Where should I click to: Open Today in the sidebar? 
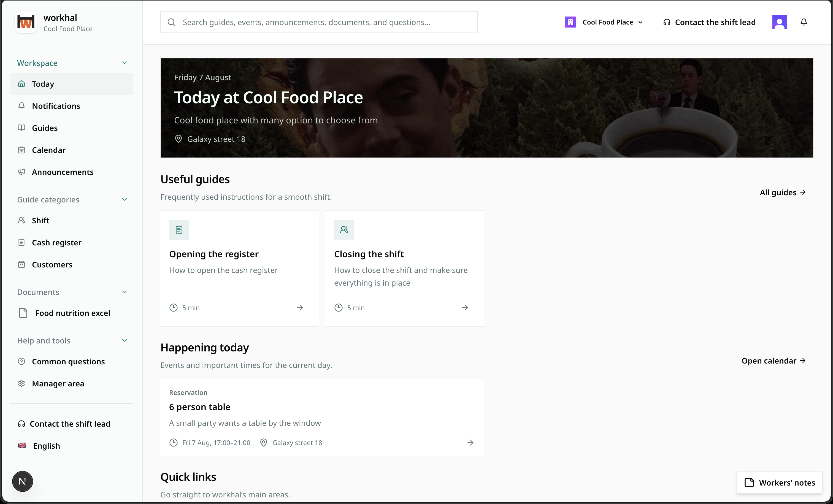pyautogui.click(x=72, y=83)
